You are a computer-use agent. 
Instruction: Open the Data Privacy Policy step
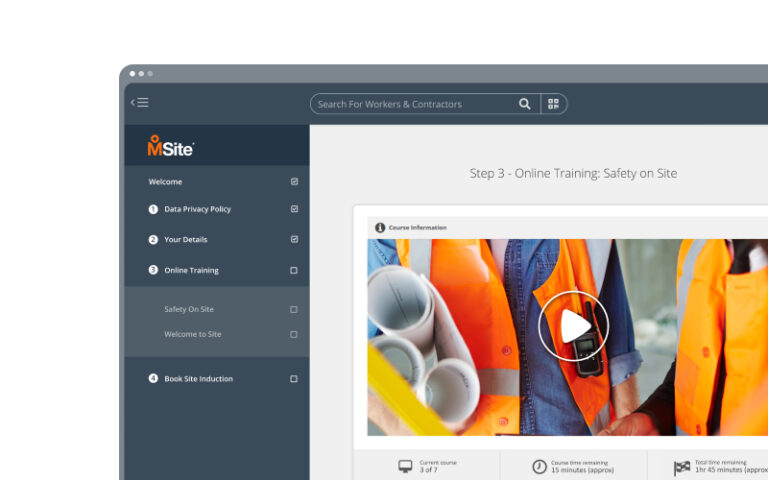(197, 209)
